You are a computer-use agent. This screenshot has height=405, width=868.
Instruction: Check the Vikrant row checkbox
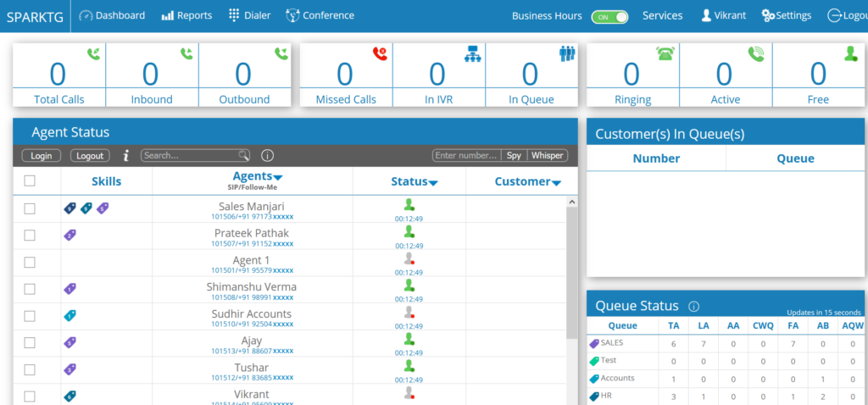[30, 397]
